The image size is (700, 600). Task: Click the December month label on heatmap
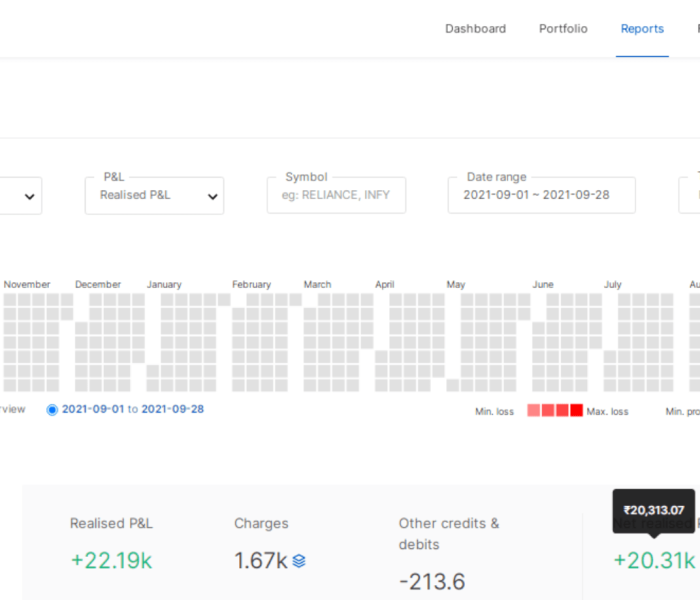(x=98, y=285)
